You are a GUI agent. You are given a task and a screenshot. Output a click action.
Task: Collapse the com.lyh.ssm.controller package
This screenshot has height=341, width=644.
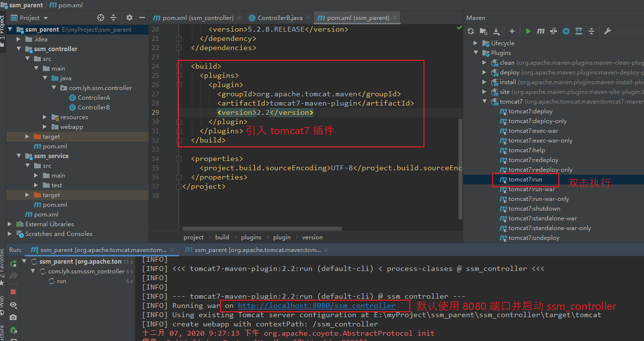(x=54, y=88)
